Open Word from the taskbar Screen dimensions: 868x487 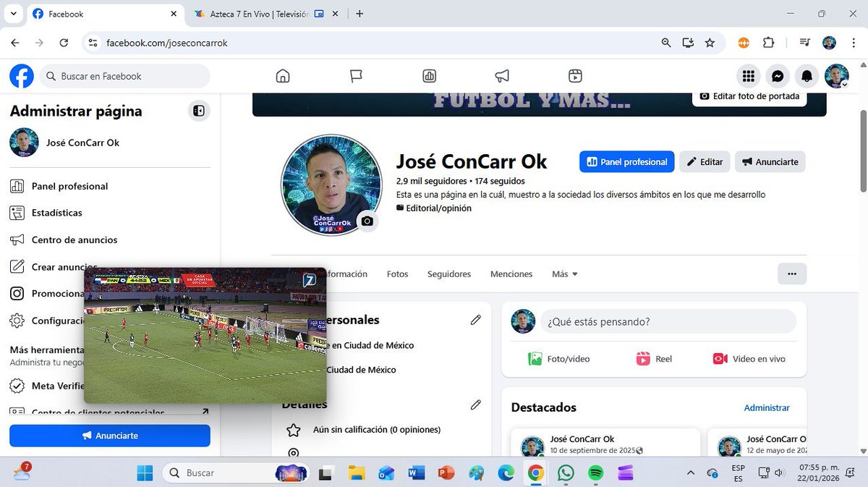coord(417,473)
